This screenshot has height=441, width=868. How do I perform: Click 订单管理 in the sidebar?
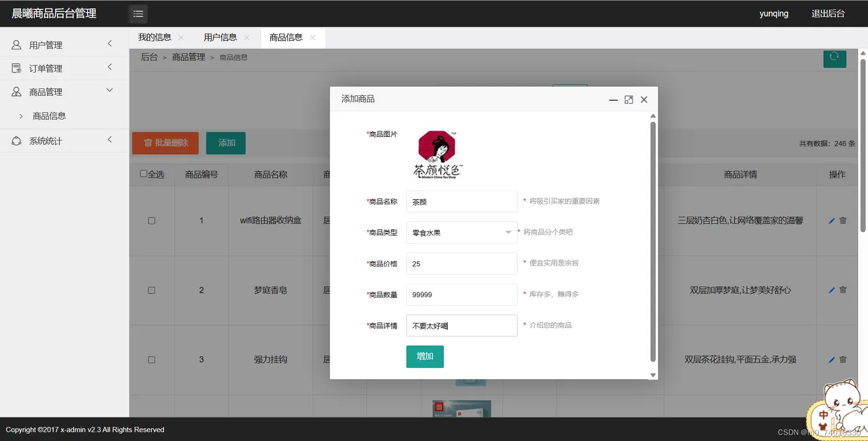click(46, 68)
